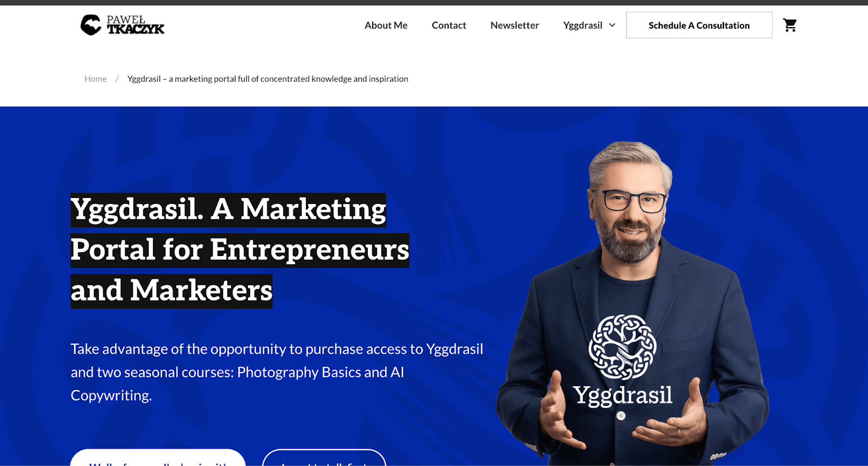868x466 pixels.
Task: Click the outlined button under hero text
Action: pyautogui.click(x=324, y=457)
